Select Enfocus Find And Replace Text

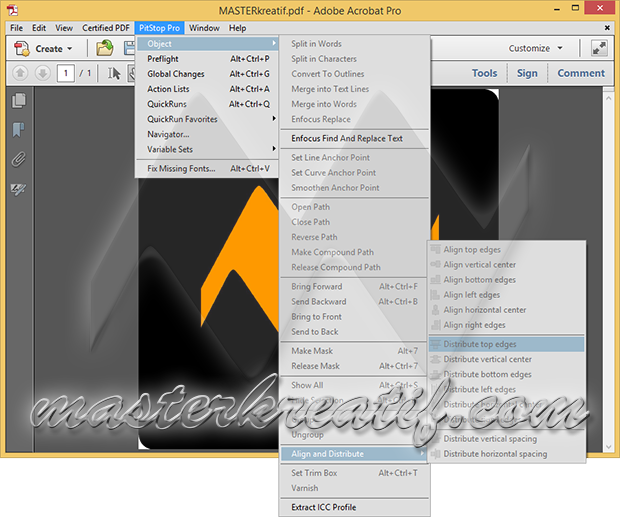click(x=354, y=138)
